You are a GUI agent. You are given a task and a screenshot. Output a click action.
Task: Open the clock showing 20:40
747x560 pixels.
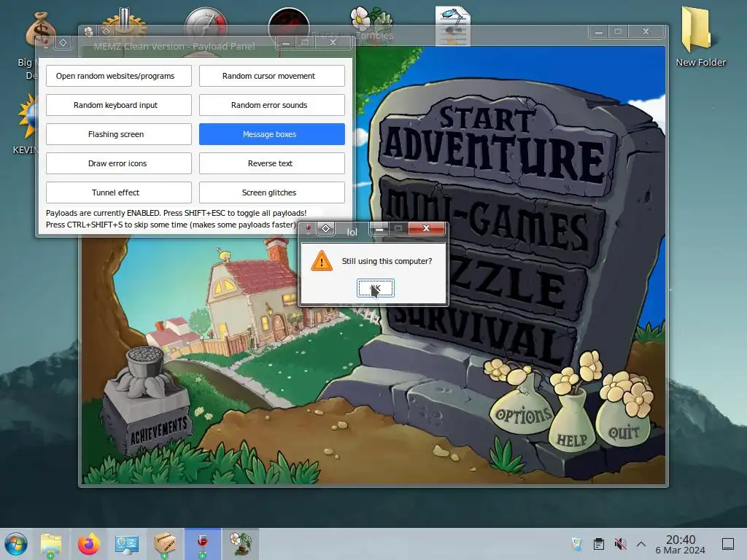681,544
